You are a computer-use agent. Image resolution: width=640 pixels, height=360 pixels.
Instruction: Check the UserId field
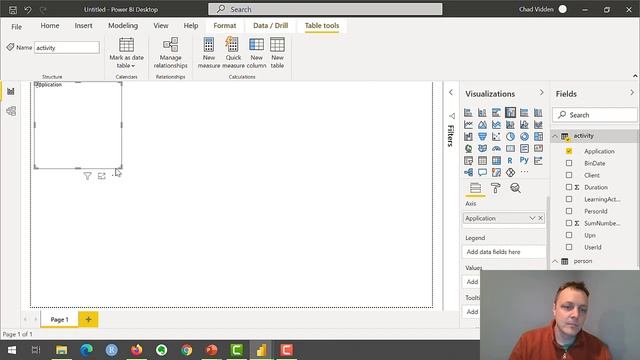(x=569, y=247)
